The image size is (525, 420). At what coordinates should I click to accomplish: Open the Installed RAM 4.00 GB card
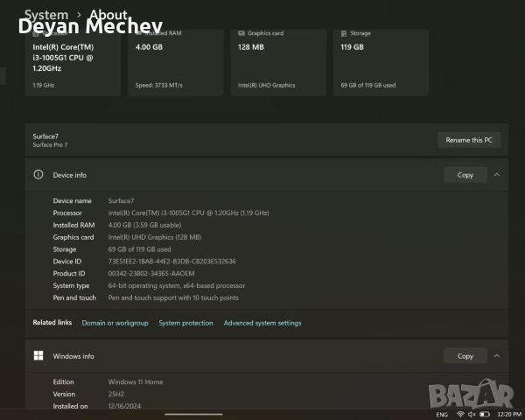pyautogui.click(x=176, y=63)
